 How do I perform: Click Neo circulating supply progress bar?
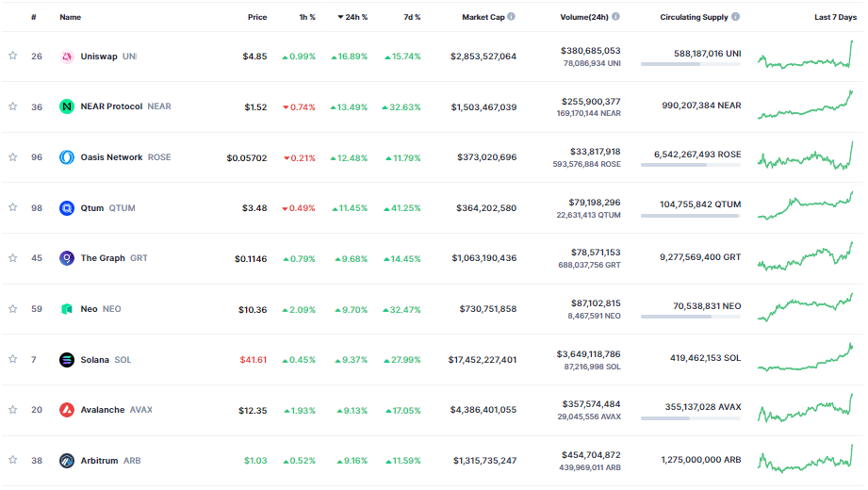[691, 317]
